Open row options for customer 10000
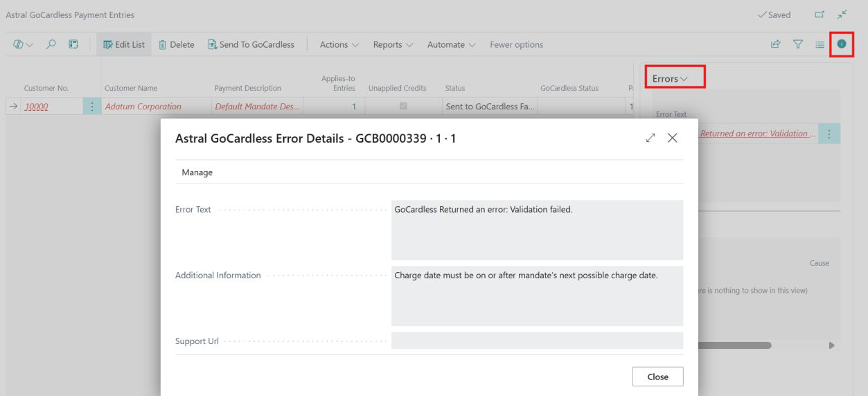 point(92,107)
